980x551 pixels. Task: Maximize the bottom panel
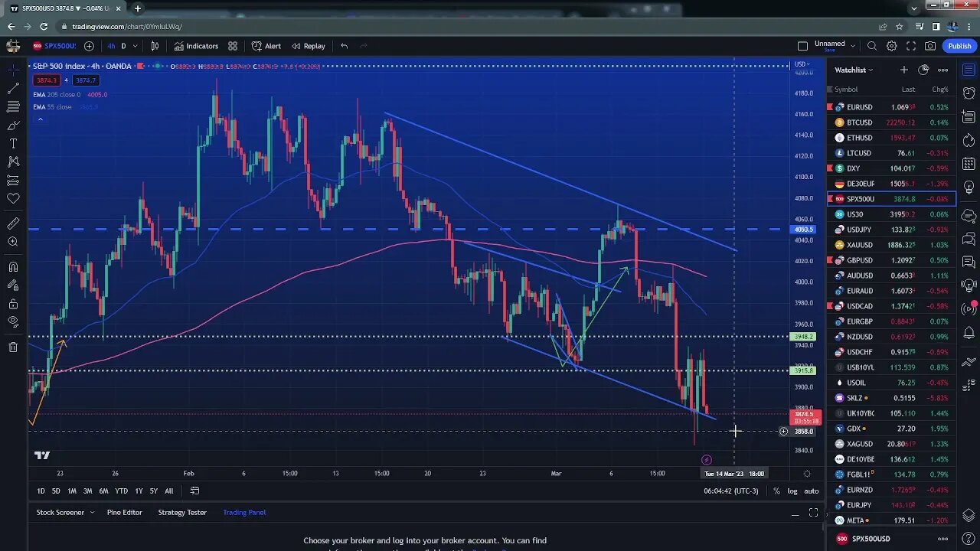813,513
